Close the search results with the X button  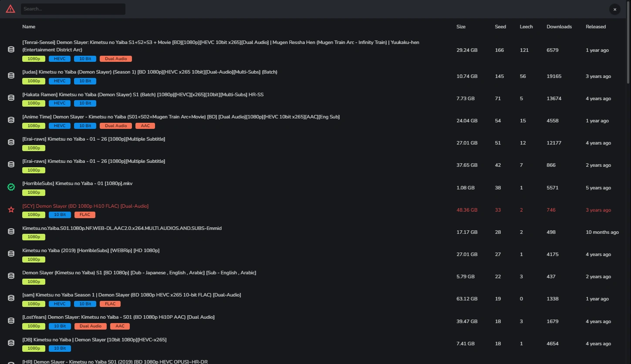point(614,9)
